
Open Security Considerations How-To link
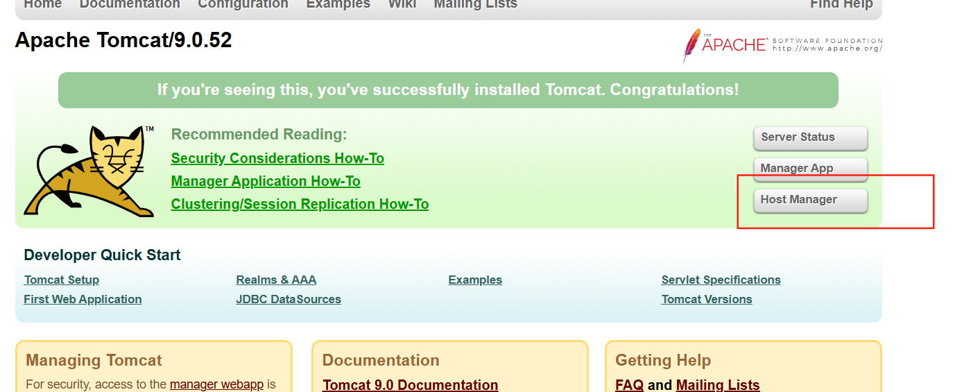277,158
